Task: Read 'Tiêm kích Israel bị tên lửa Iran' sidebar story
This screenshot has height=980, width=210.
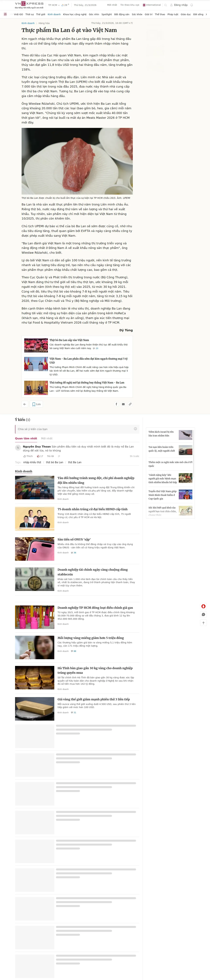Action: coord(161,434)
